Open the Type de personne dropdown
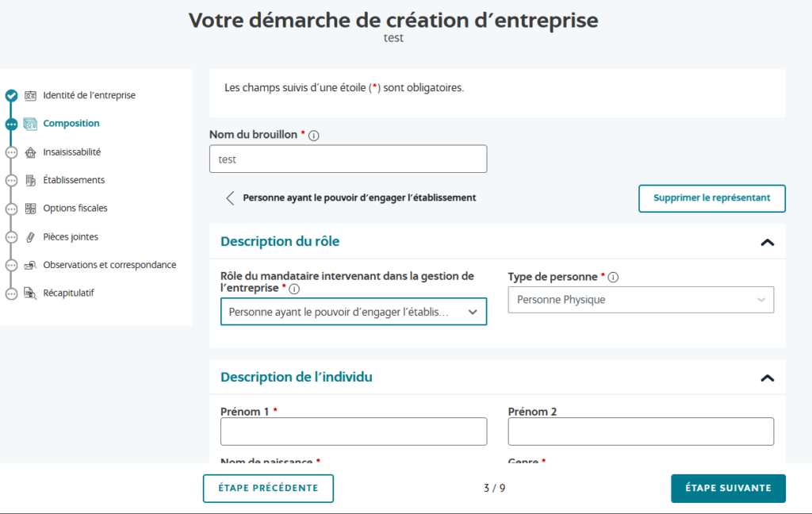The width and height of the screenshot is (812, 514). click(x=641, y=300)
